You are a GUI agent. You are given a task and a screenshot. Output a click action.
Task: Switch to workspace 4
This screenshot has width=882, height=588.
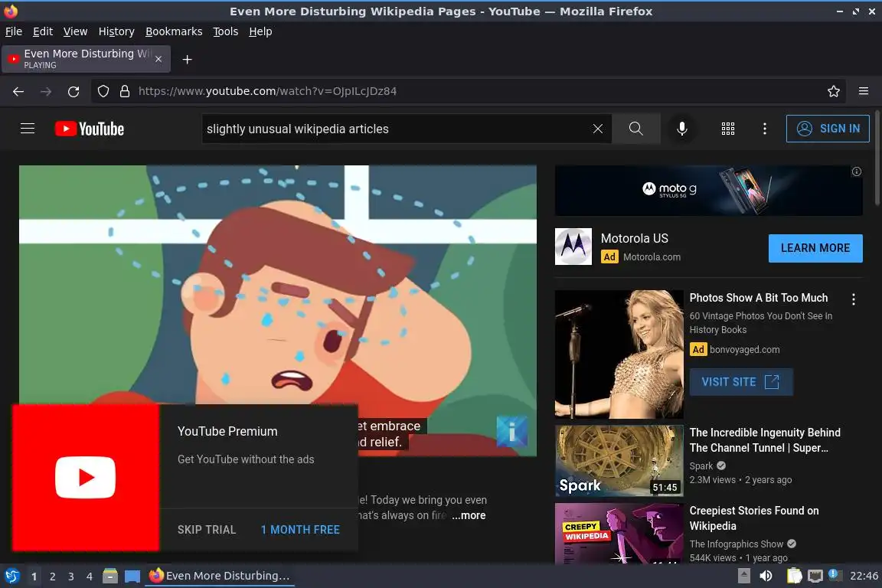(x=89, y=577)
